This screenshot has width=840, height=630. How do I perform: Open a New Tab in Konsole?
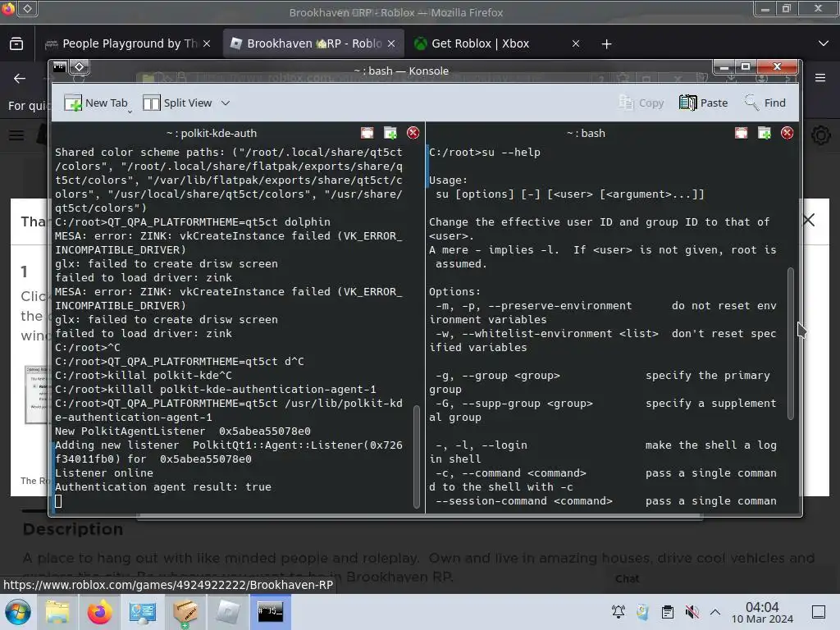pos(95,103)
